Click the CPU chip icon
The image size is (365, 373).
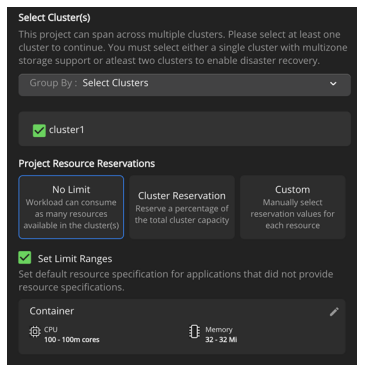coord(35,332)
